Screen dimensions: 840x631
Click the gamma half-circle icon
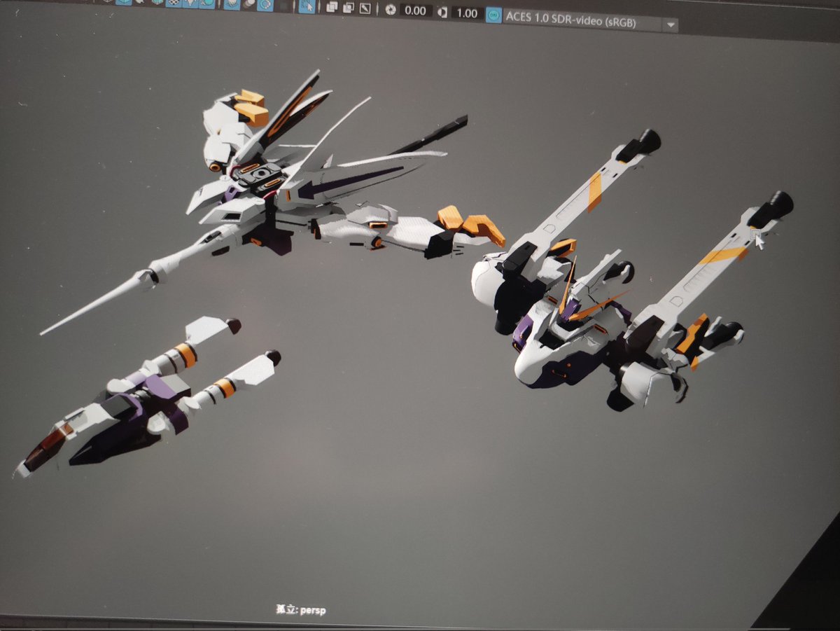point(442,12)
